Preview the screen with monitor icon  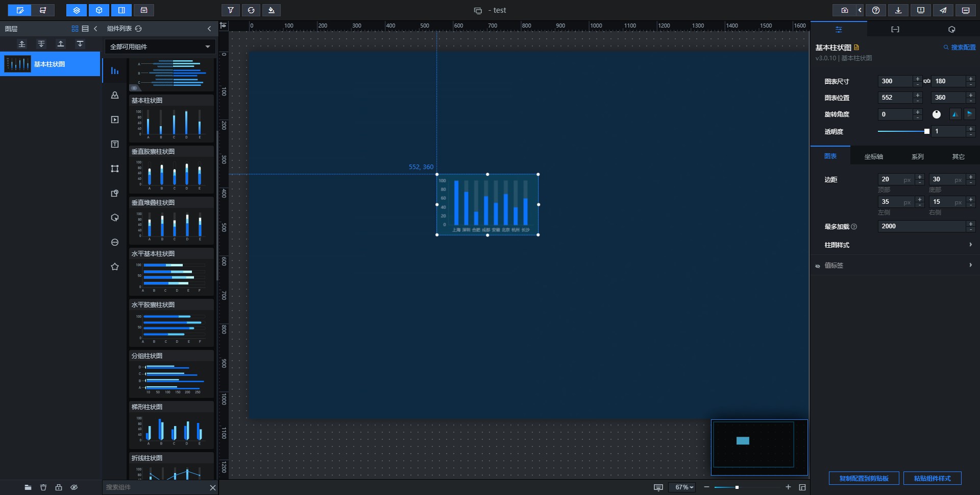tap(966, 10)
